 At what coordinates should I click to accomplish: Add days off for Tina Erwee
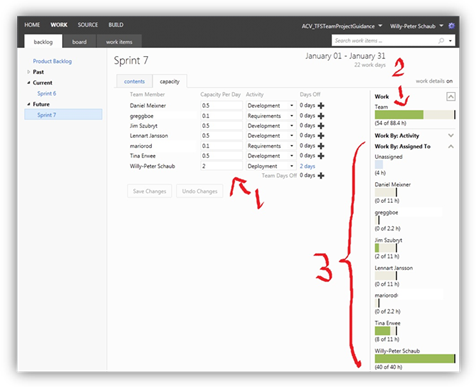(321, 156)
